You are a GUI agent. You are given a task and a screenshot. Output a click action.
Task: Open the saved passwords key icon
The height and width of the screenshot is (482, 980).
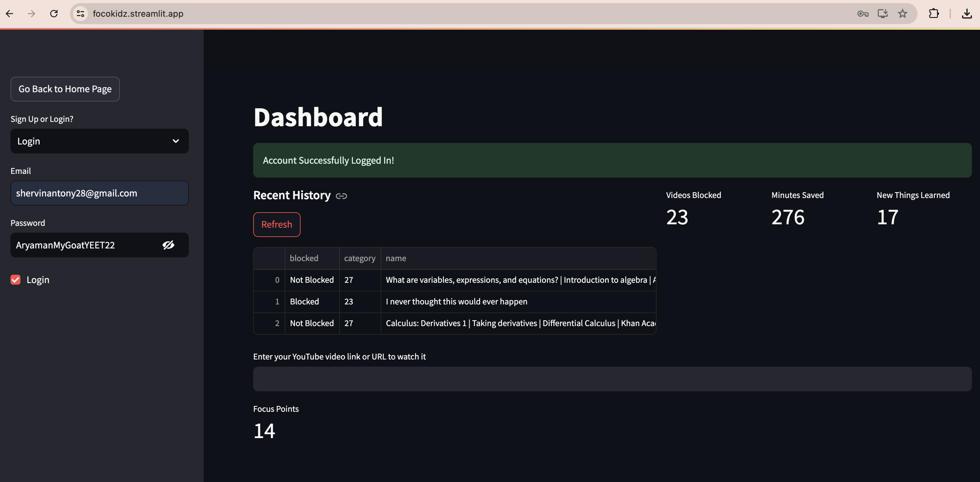point(862,14)
